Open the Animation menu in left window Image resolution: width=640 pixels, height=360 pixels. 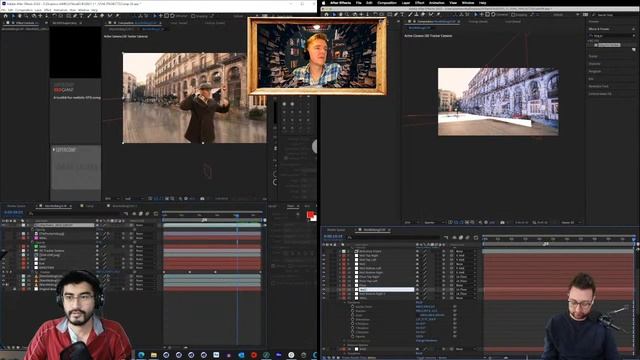coord(60,10)
